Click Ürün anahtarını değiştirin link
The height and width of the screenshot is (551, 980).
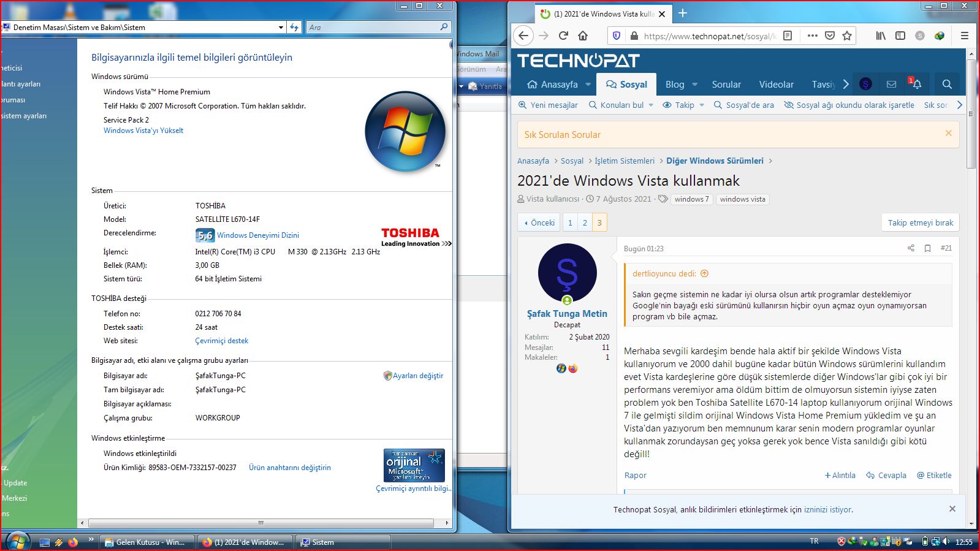[290, 468]
